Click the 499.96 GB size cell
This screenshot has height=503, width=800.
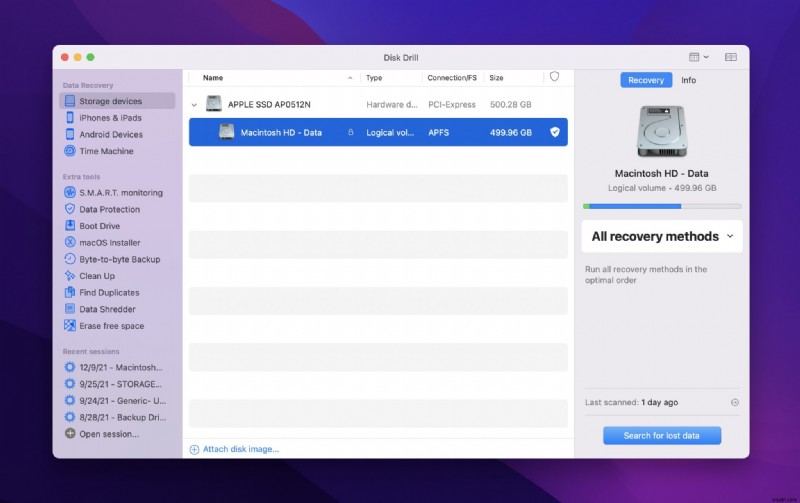pyautogui.click(x=511, y=132)
